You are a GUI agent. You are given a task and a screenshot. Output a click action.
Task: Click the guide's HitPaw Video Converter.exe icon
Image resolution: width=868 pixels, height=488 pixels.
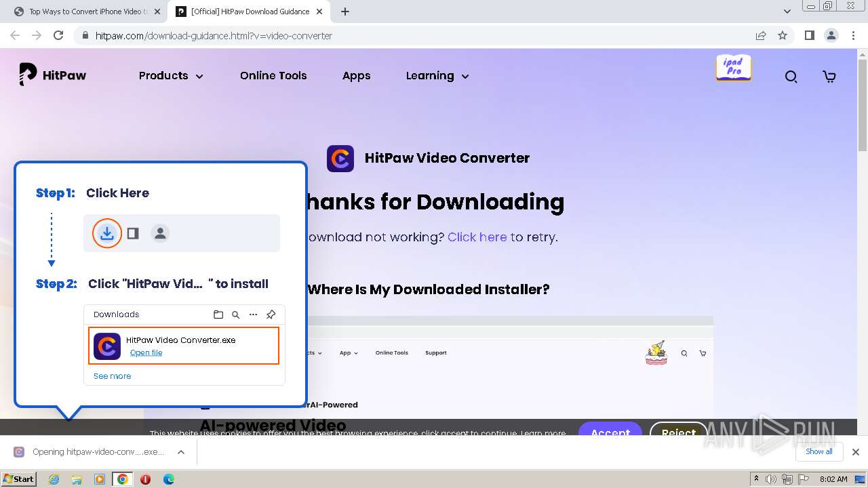[x=107, y=346]
